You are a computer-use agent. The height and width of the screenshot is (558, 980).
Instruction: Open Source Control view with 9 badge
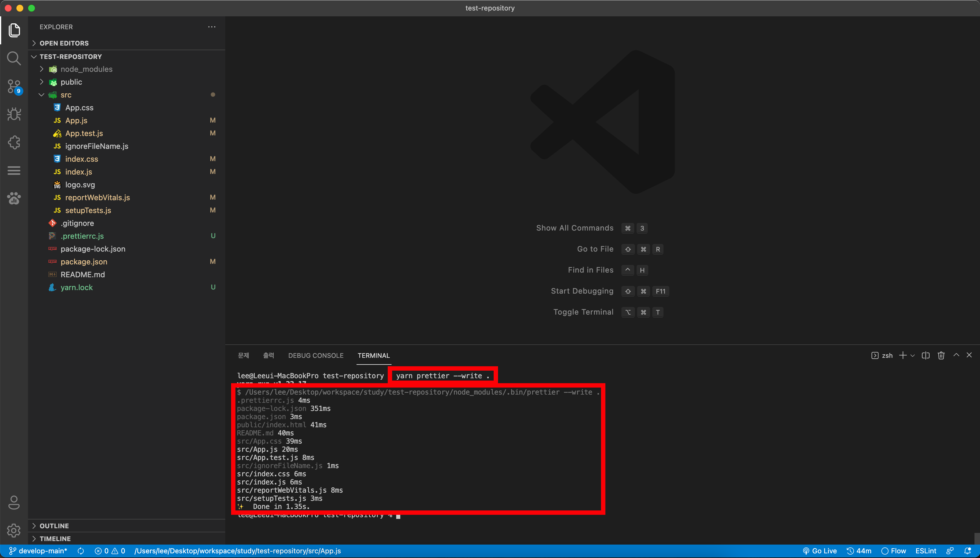click(x=14, y=86)
